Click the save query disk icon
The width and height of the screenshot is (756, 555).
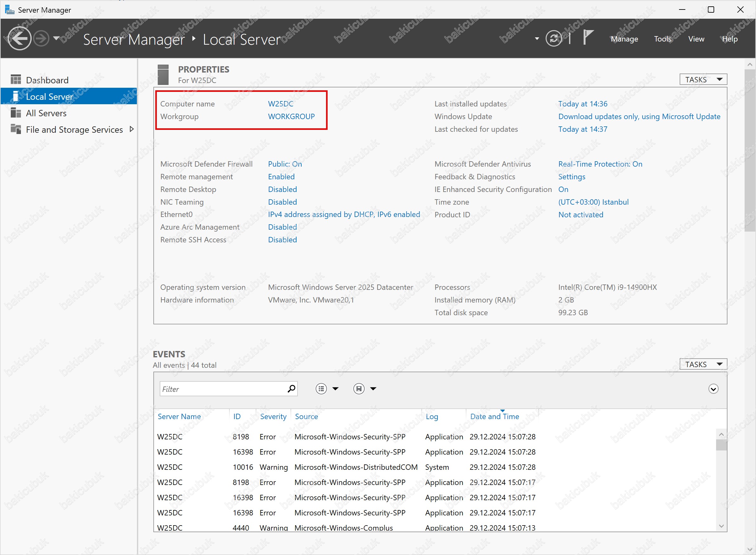click(358, 389)
